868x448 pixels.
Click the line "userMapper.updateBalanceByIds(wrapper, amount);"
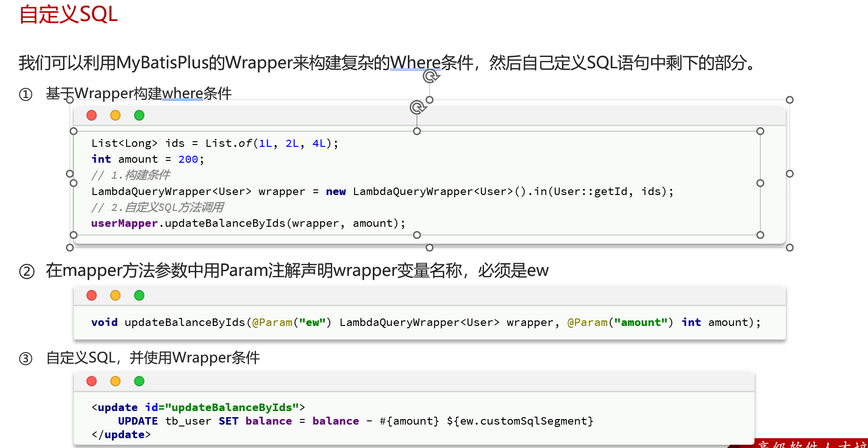coord(249,223)
